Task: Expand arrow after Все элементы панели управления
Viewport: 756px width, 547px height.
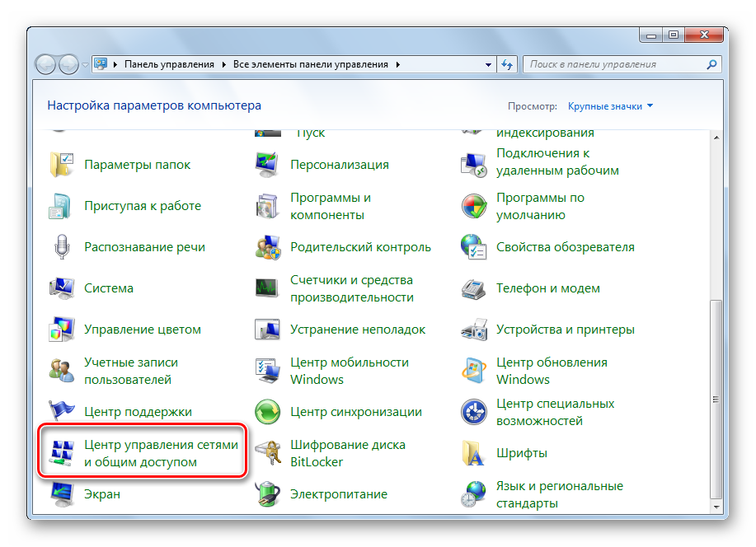Action: (x=398, y=64)
